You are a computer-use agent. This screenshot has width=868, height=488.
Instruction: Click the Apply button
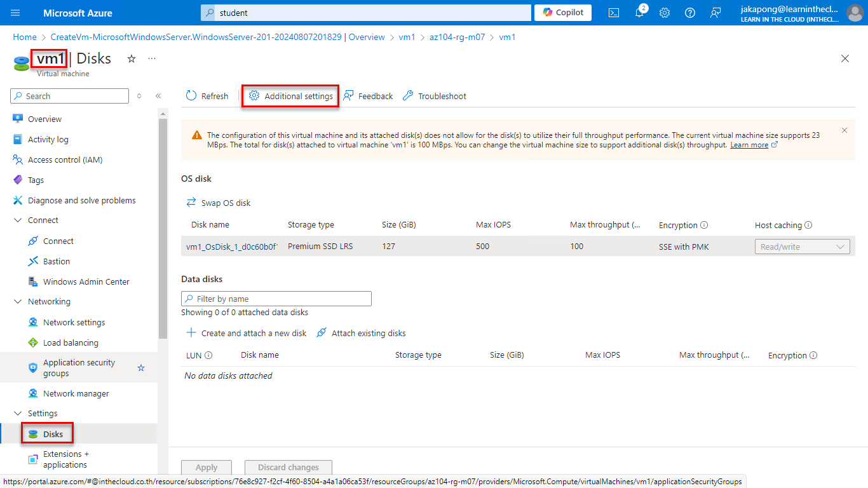click(x=207, y=467)
